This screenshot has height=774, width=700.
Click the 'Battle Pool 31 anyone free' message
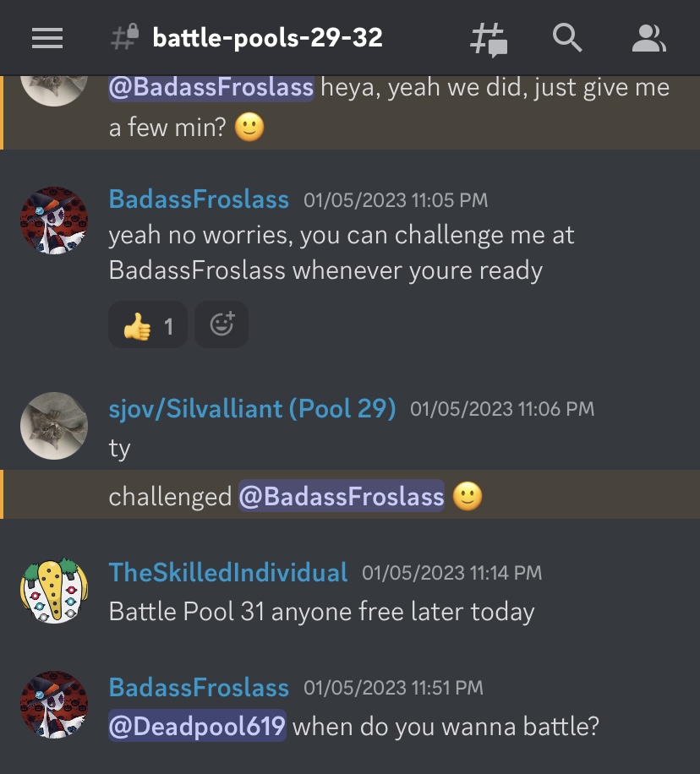tap(321, 612)
